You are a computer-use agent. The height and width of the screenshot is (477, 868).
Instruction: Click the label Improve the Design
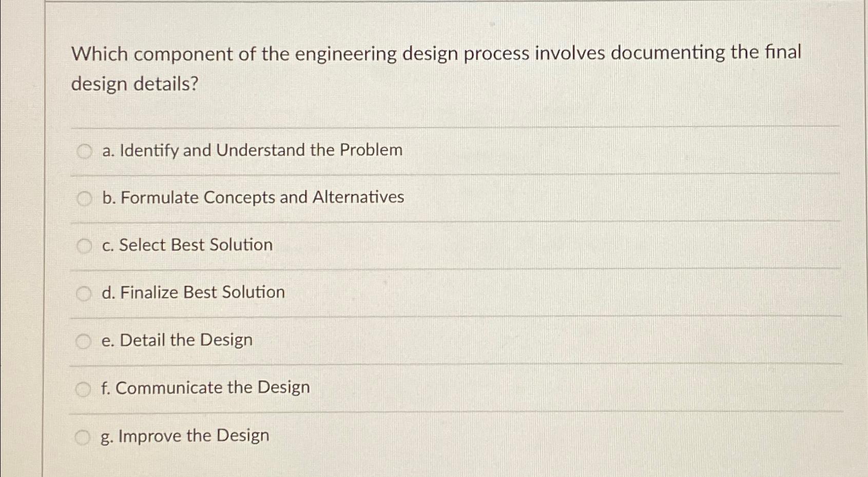point(184,435)
